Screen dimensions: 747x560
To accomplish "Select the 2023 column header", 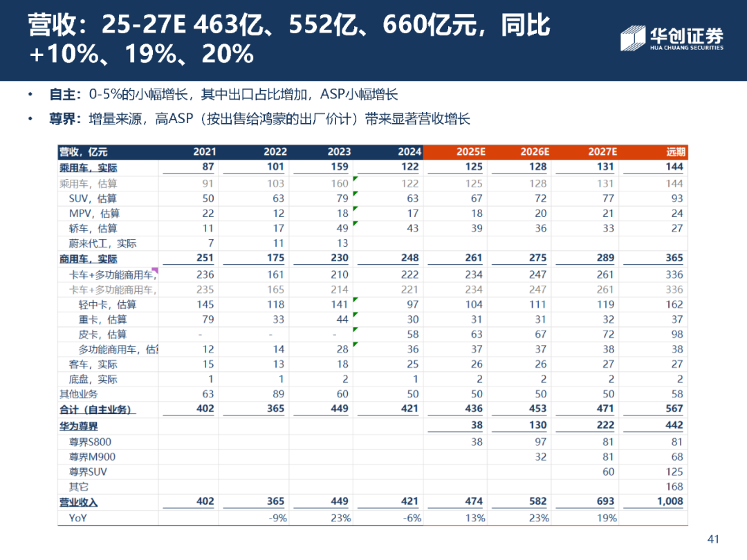I will coord(339,152).
